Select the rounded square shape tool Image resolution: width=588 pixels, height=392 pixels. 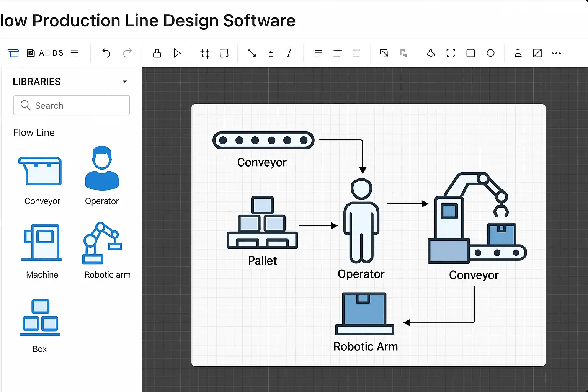click(470, 53)
